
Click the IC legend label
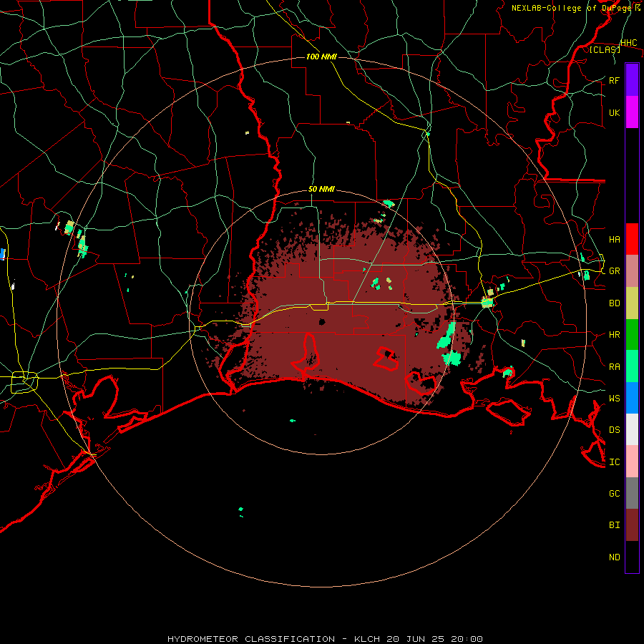click(614, 462)
